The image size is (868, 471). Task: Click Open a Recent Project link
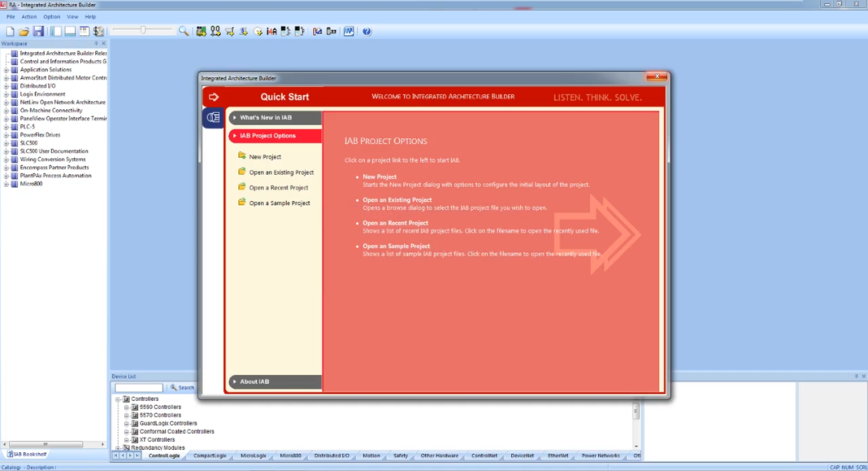(279, 188)
